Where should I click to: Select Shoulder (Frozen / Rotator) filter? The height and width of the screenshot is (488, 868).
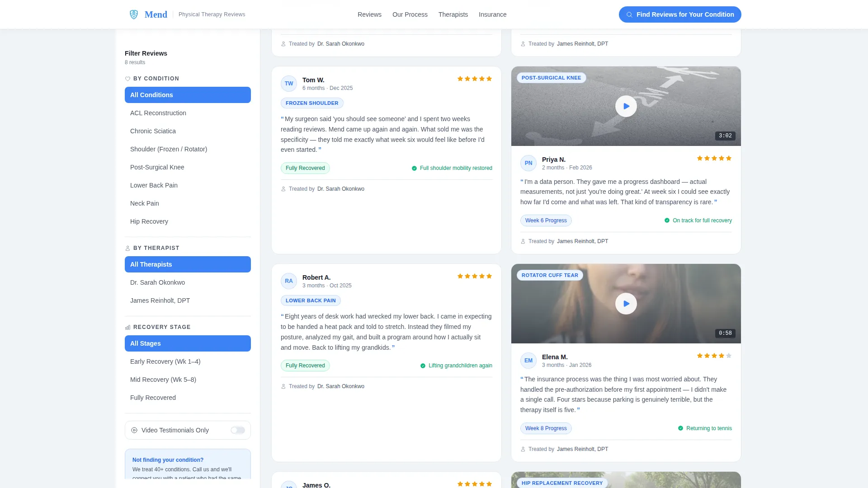pyautogui.click(x=188, y=149)
